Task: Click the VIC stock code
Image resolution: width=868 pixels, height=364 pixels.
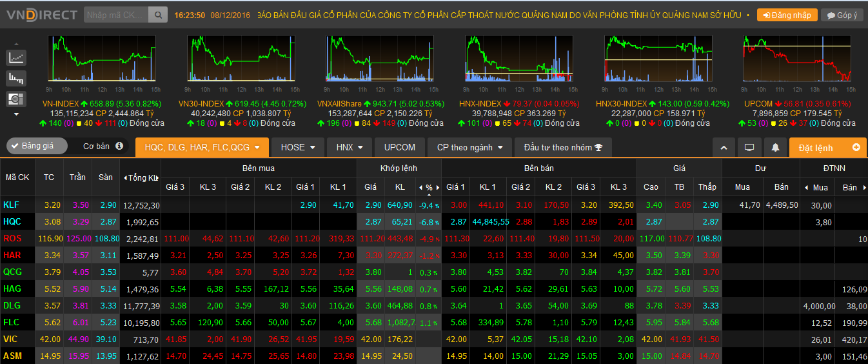Action: click(10, 339)
